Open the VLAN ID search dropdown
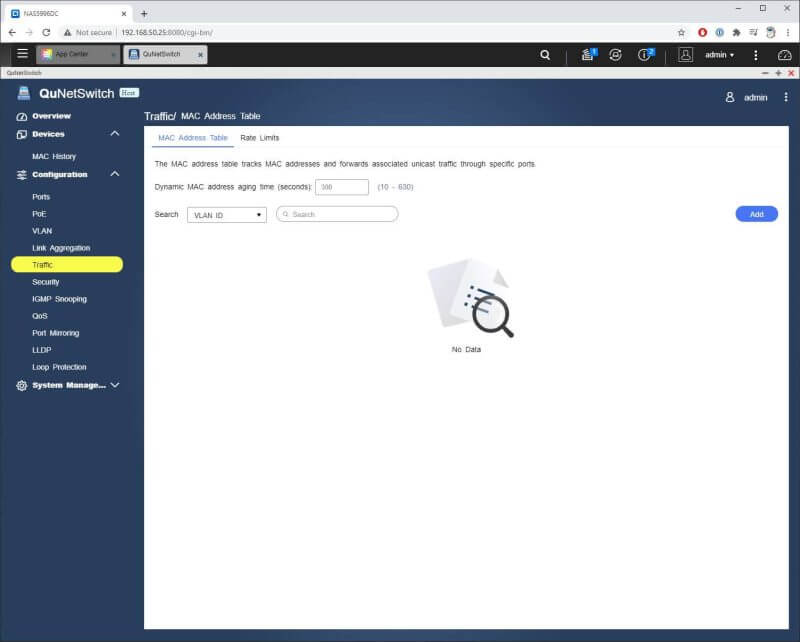The image size is (800, 642). (x=227, y=215)
